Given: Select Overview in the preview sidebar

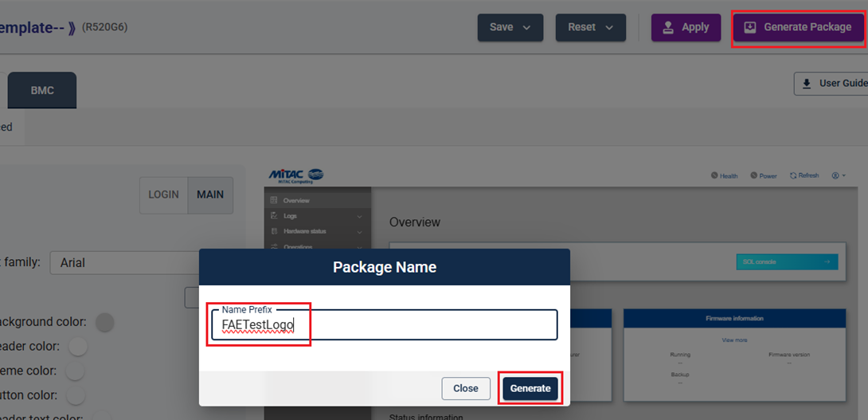Looking at the screenshot, I should click(x=296, y=201).
